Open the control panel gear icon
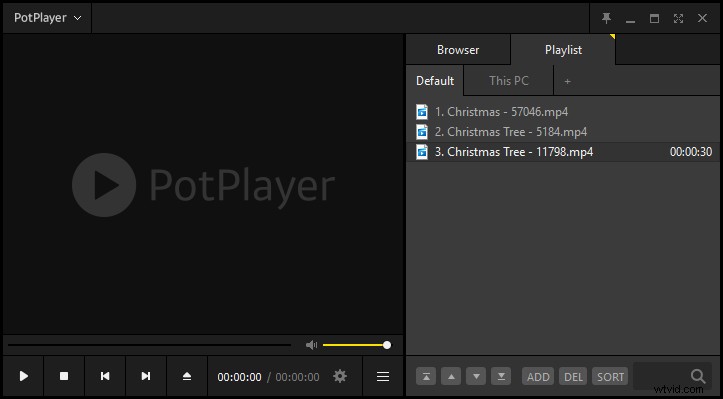Image resolution: width=723 pixels, height=399 pixels. 340,376
